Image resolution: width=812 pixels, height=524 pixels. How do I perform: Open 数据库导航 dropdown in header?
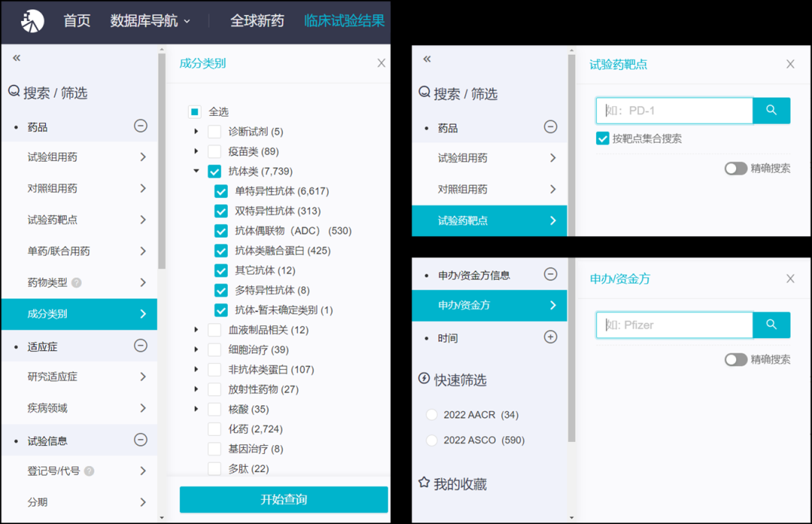150,21
